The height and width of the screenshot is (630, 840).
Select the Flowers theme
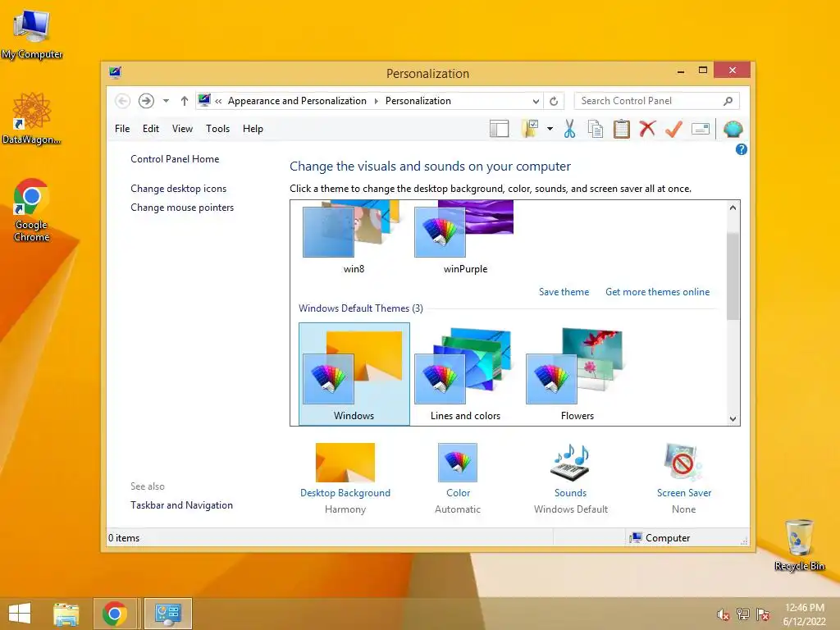(x=577, y=374)
